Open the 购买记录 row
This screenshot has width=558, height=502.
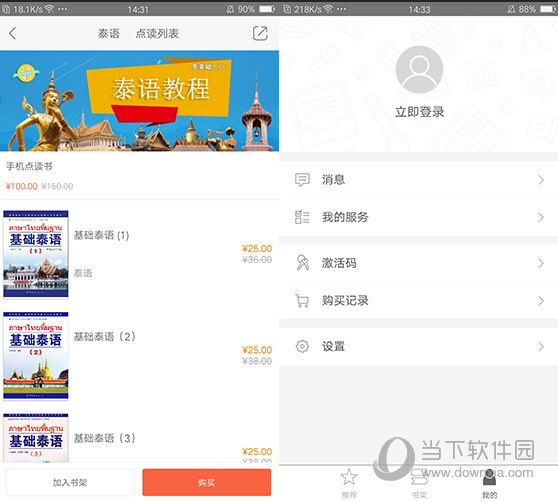coord(418,301)
